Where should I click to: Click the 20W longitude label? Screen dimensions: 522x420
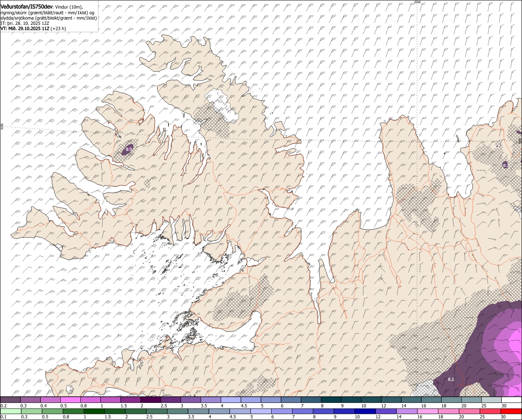tap(417, 2)
